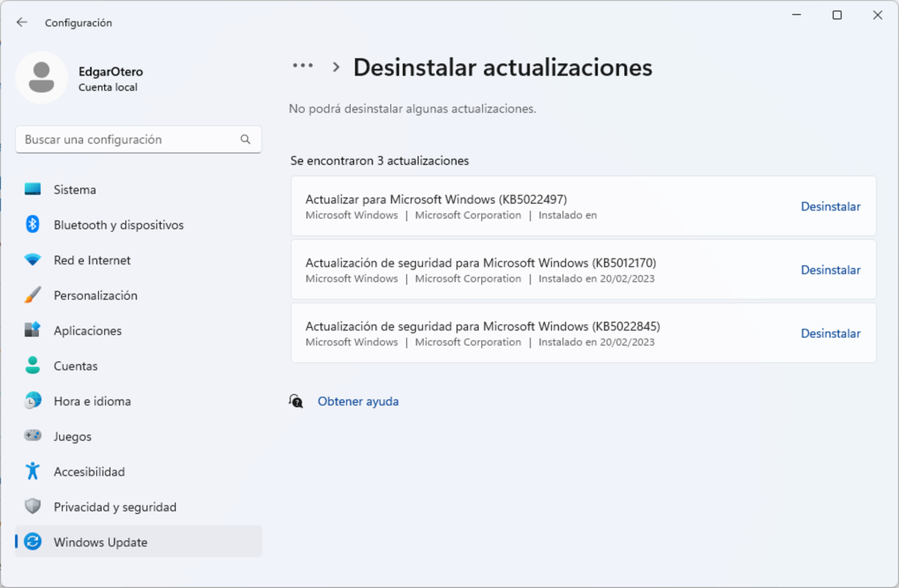This screenshot has height=588, width=899.
Task: Click 'No podrá desinstalar algunas actualizaciones' notice
Action: coord(413,109)
